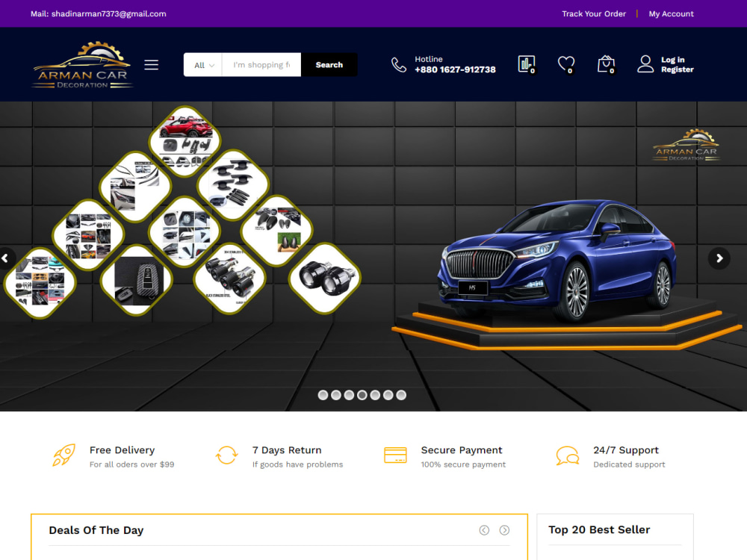Select the first slider dot
The width and height of the screenshot is (747, 560).
click(x=323, y=395)
